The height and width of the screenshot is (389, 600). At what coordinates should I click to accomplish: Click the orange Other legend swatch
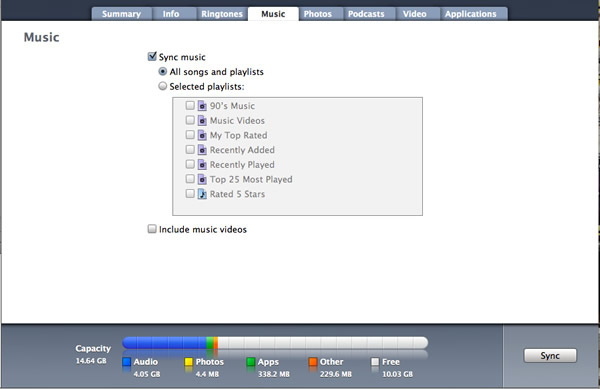coord(313,362)
